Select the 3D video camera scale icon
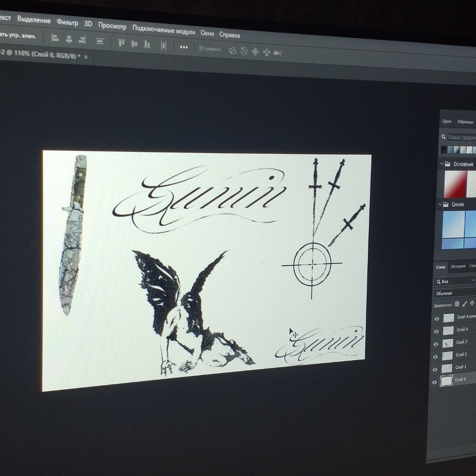Image resolution: width=476 pixels, height=476 pixels. (x=278, y=53)
